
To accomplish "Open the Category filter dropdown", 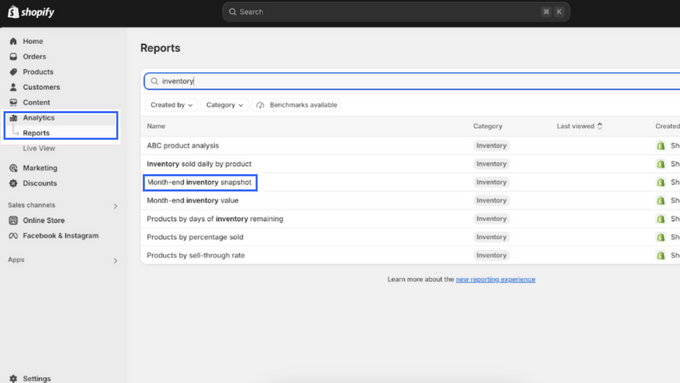I will point(224,105).
